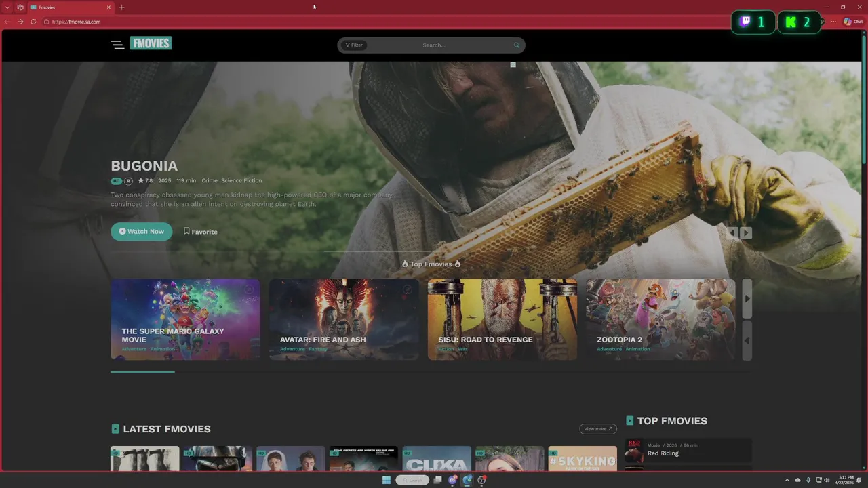Click Watch Now for Bugonia

click(x=142, y=231)
